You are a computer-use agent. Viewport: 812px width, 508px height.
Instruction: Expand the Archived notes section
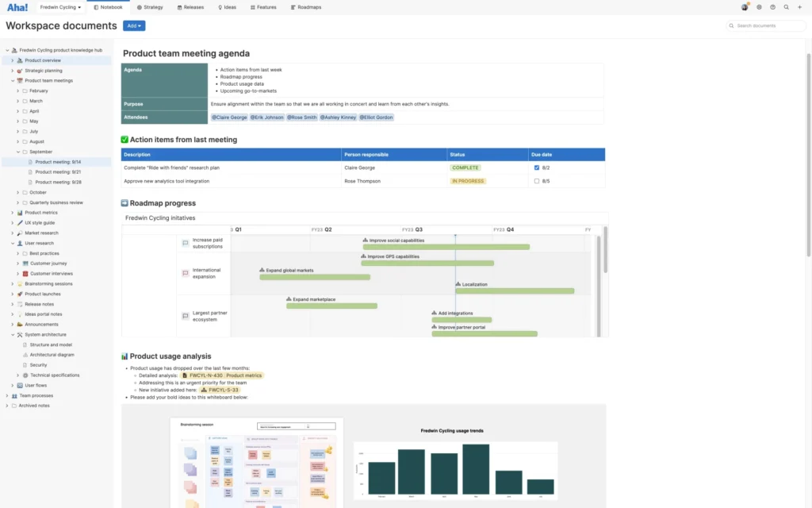tap(7, 406)
